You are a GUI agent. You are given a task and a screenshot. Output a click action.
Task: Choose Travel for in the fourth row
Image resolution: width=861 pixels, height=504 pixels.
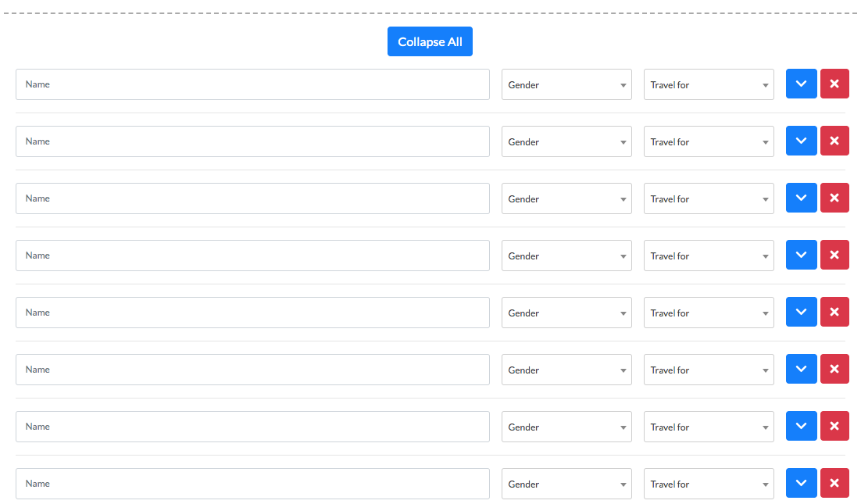[709, 256]
